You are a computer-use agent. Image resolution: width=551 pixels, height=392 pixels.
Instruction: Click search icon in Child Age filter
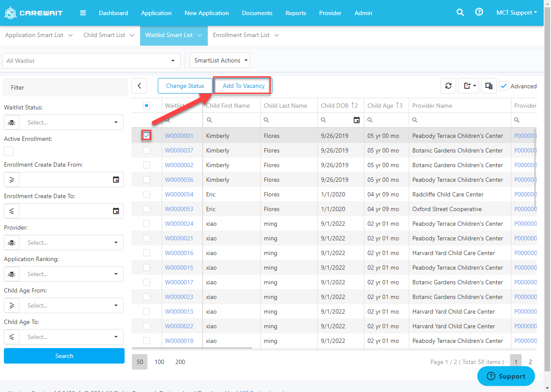371,120
